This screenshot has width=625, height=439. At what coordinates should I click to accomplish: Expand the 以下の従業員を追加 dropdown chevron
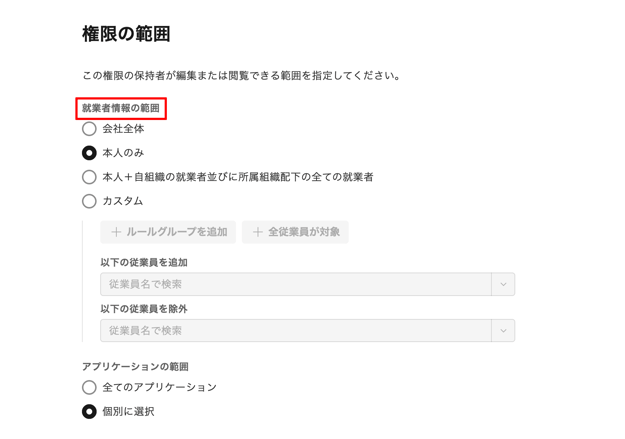click(503, 284)
